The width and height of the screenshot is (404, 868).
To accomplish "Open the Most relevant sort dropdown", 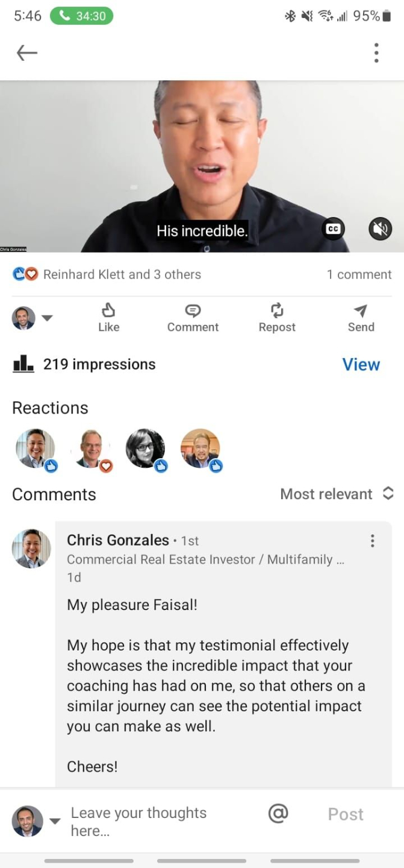I will (337, 494).
